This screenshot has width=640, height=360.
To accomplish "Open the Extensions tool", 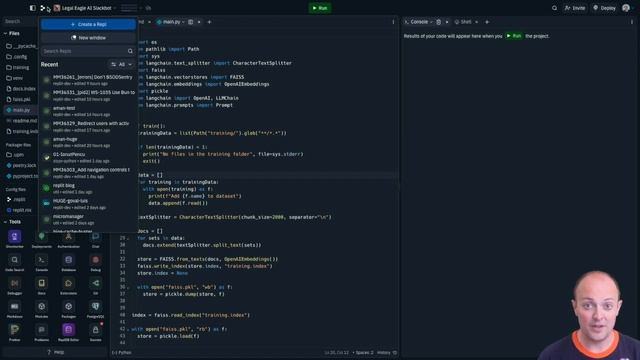I will pyautogui.click(x=69, y=285).
